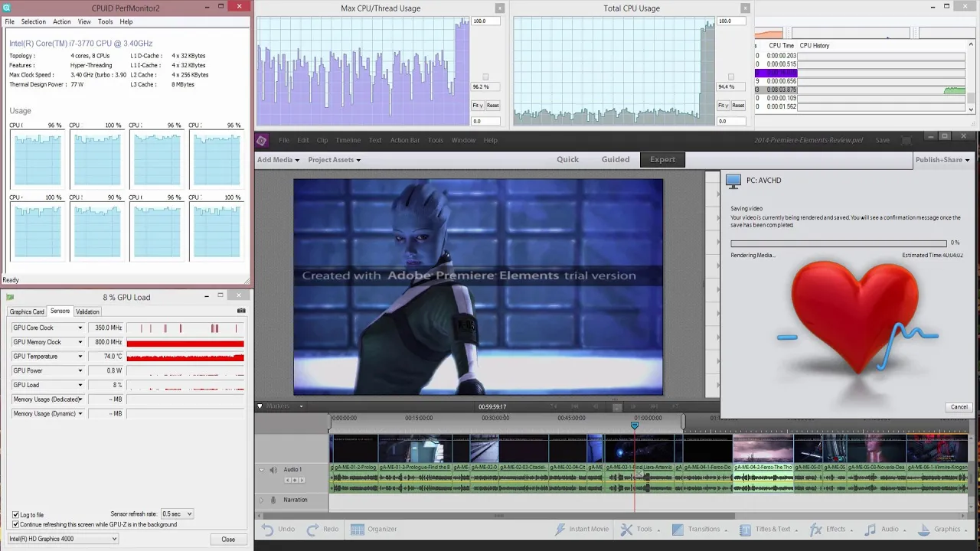
Task: Open the GPU Load sensor dropdown
Action: pyautogui.click(x=80, y=385)
